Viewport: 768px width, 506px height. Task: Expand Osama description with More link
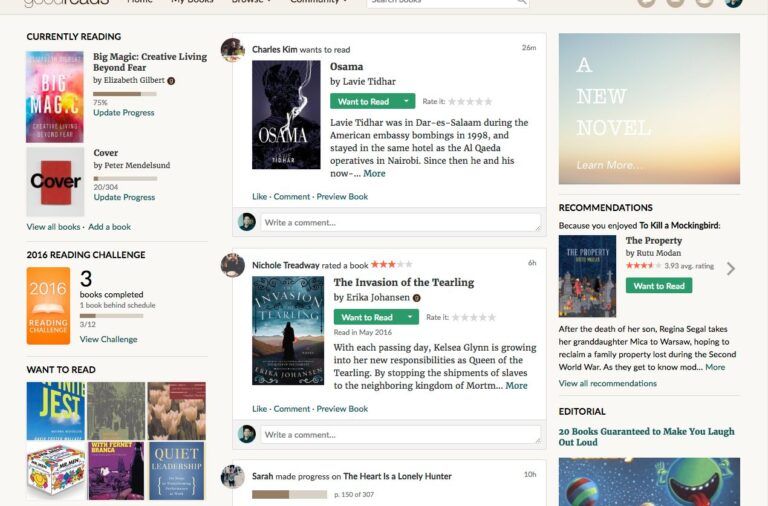[374, 173]
